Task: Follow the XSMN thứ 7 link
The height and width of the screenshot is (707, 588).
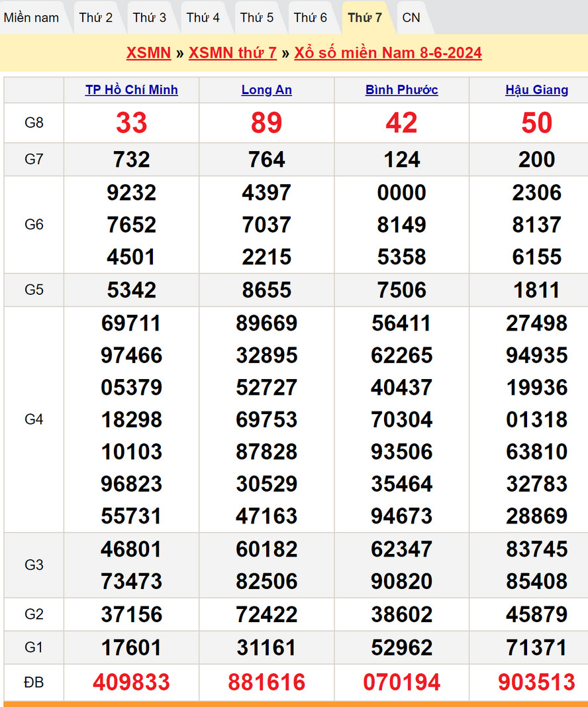Action: (232, 53)
